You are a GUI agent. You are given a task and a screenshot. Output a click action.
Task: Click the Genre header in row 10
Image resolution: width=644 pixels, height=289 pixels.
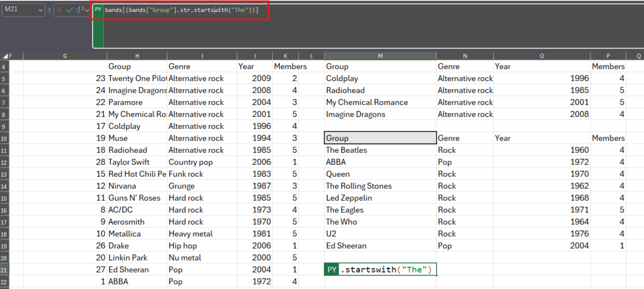pos(465,138)
